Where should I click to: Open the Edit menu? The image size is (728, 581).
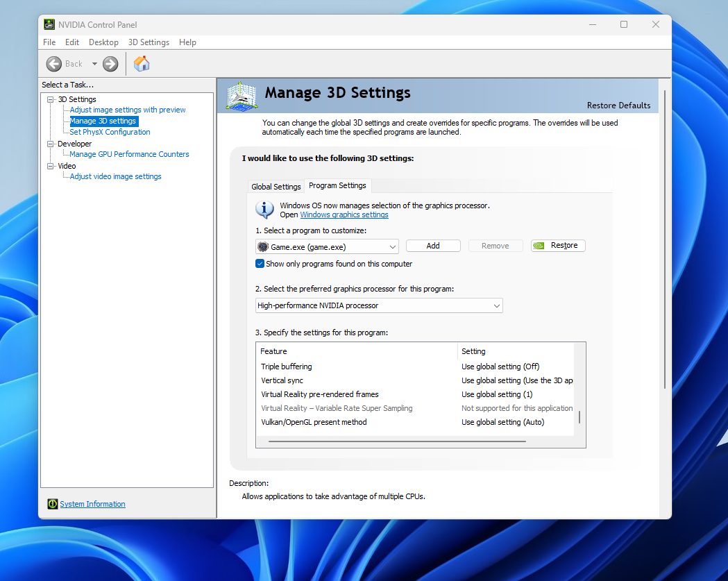point(72,42)
